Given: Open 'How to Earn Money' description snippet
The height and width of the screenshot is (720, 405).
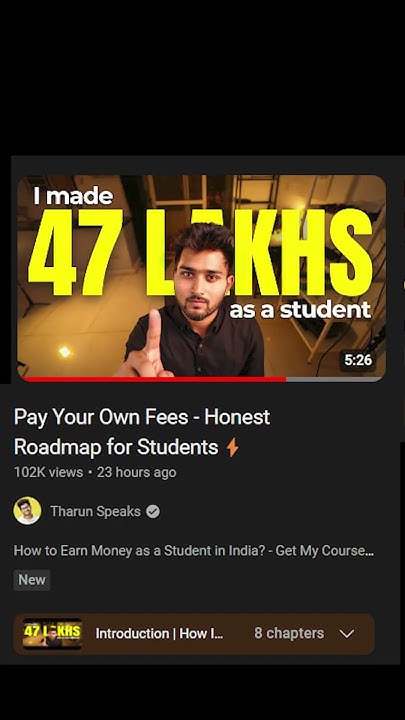Looking at the screenshot, I should click(194, 551).
